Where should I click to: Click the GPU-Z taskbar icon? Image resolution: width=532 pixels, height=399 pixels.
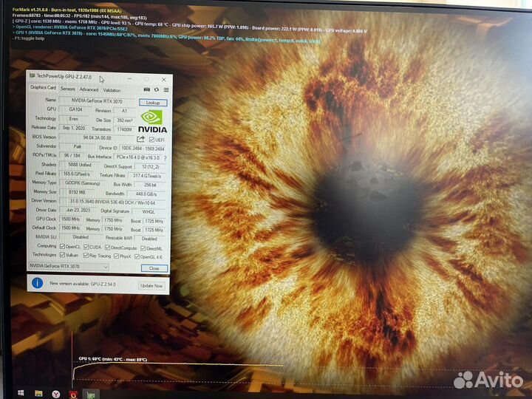click(x=91, y=395)
